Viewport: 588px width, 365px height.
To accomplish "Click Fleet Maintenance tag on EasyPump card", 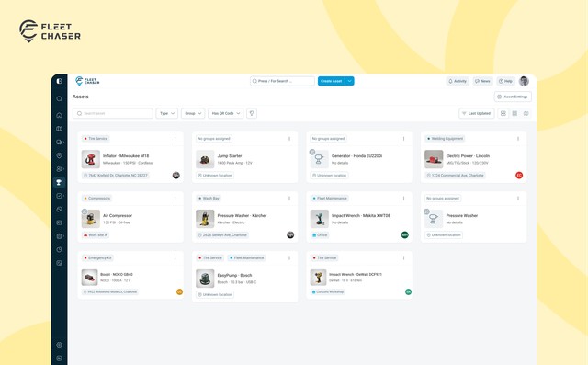I will (247, 258).
